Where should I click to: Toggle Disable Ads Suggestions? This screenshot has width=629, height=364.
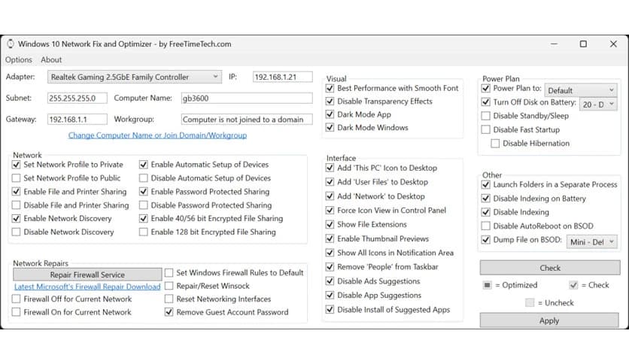coord(330,281)
